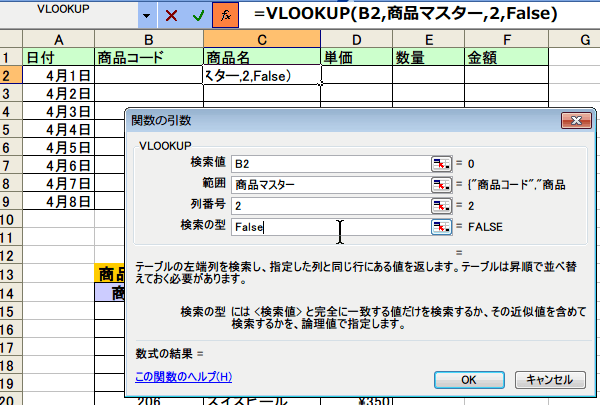Click the 数量 header cell

[x=429, y=57]
